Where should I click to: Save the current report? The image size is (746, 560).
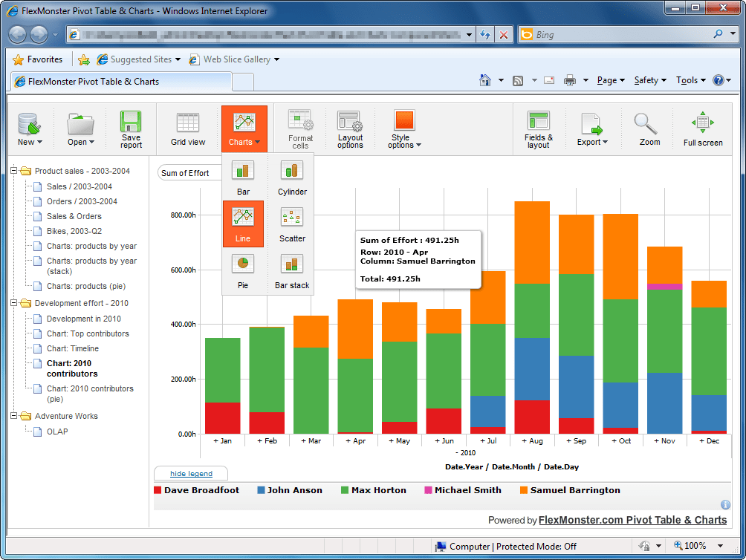130,128
